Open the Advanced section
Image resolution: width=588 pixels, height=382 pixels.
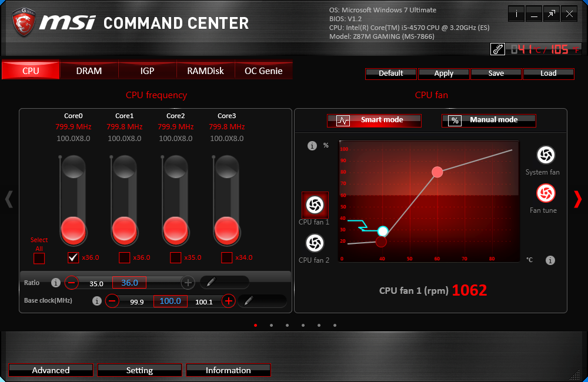coord(51,370)
